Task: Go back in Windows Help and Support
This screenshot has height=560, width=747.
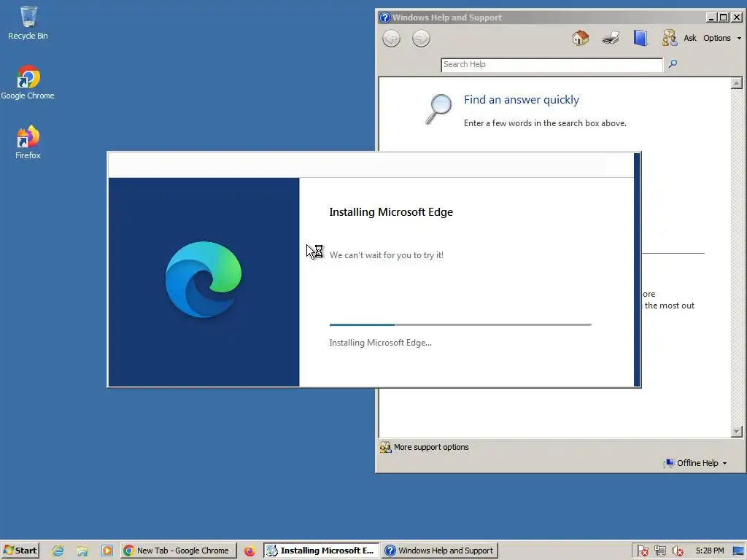Action: pos(391,38)
